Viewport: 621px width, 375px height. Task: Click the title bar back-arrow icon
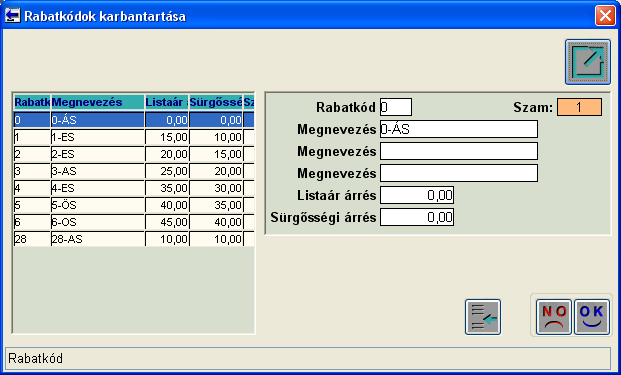12,15
